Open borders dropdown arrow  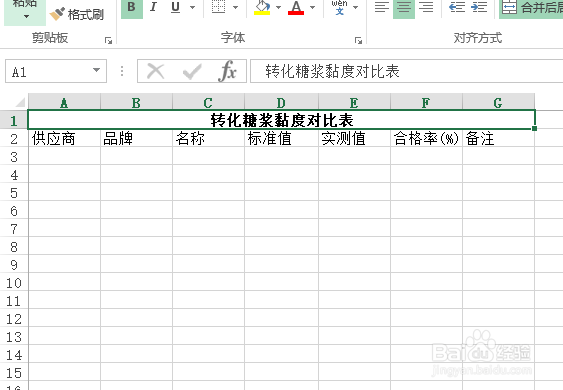(x=236, y=7)
